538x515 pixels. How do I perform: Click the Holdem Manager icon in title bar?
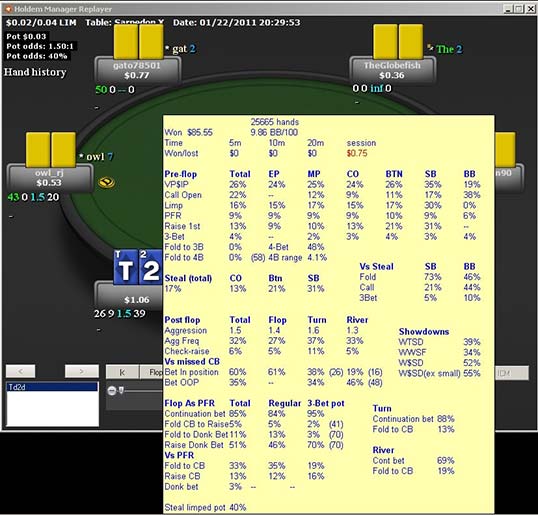point(9,9)
